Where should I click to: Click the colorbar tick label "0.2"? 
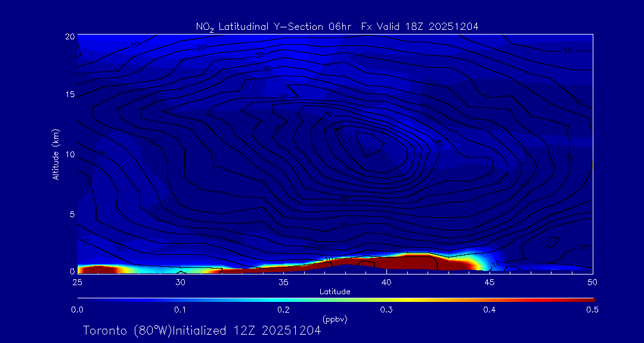[283, 310]
